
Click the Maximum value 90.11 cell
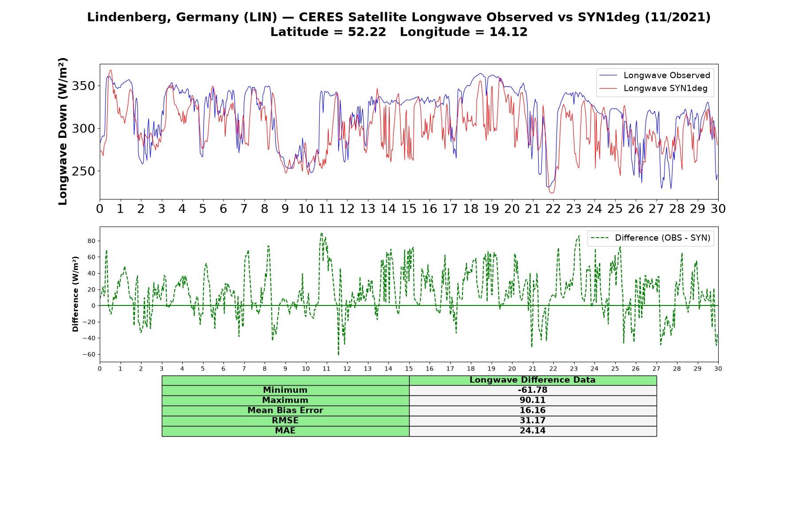(533, 400)
